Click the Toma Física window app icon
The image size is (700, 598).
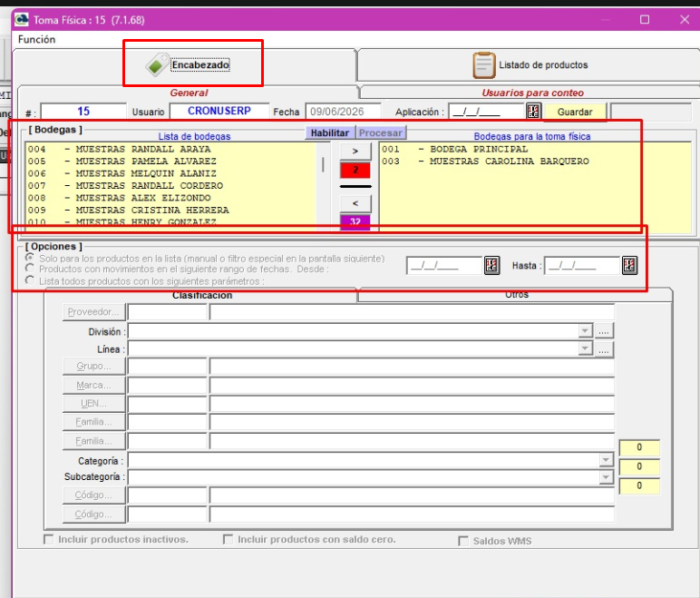click(x=22, y=20)
